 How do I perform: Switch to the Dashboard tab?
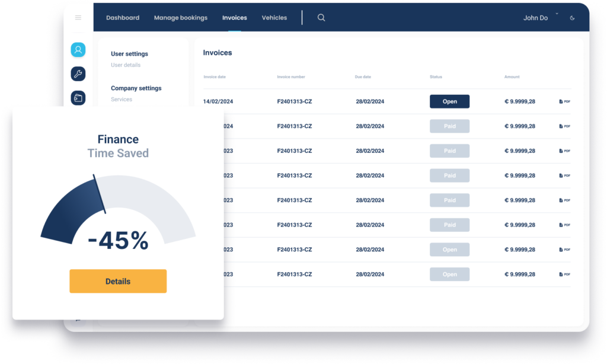(x=123, y=18)
